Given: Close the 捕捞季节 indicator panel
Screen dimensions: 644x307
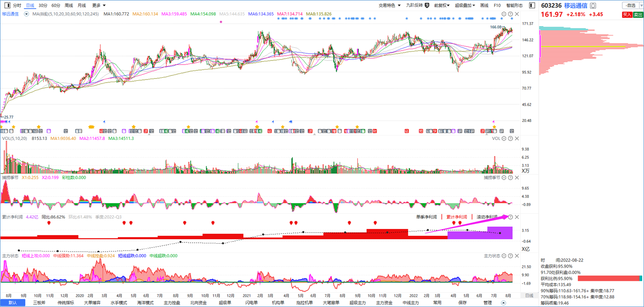Looking at the screenshot, I should (517, 178).
